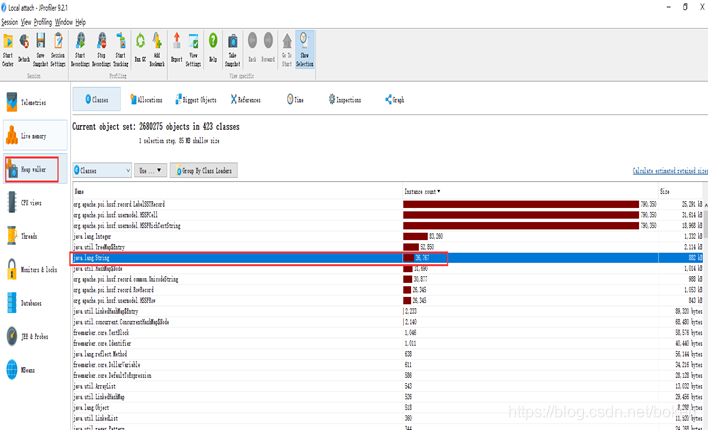708x430 pixels.
Task: Open the View menu
Action: (26, 22)
